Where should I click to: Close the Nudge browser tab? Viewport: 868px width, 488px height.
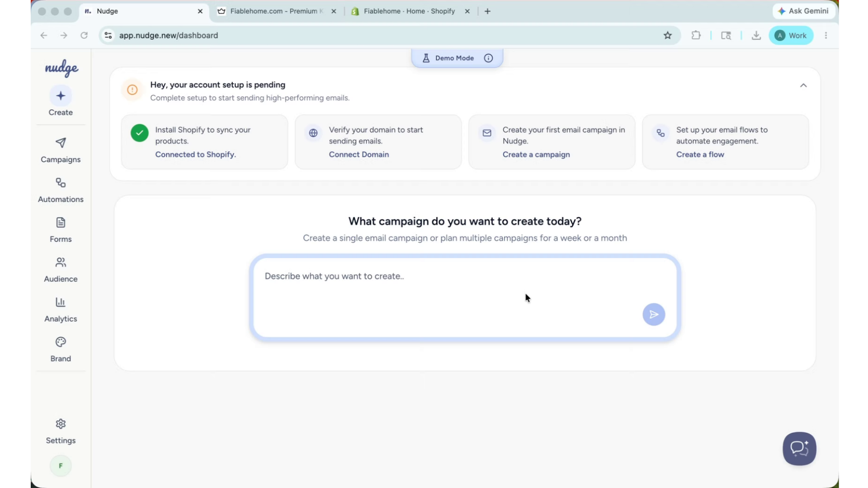point(200,11)
